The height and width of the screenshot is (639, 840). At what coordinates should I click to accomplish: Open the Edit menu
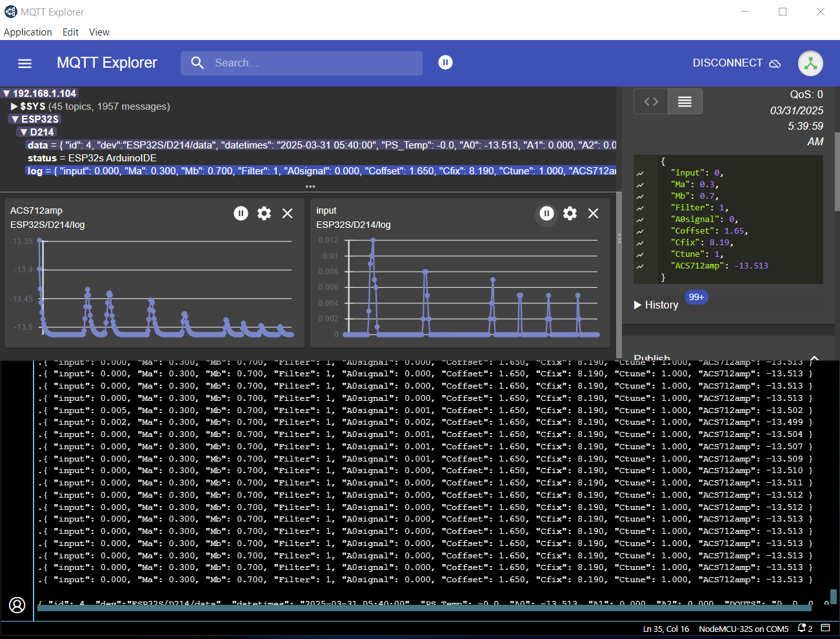(x=70, y=32)
